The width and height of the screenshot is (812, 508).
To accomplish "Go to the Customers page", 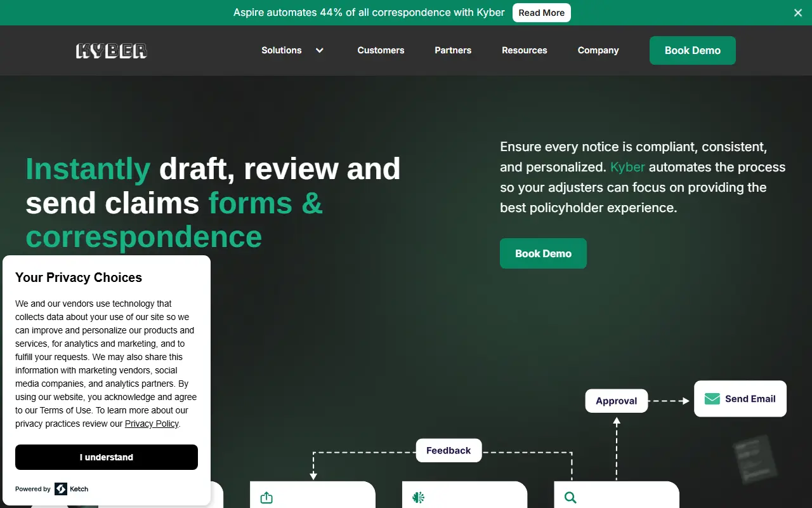I will (x=381, y=51).
